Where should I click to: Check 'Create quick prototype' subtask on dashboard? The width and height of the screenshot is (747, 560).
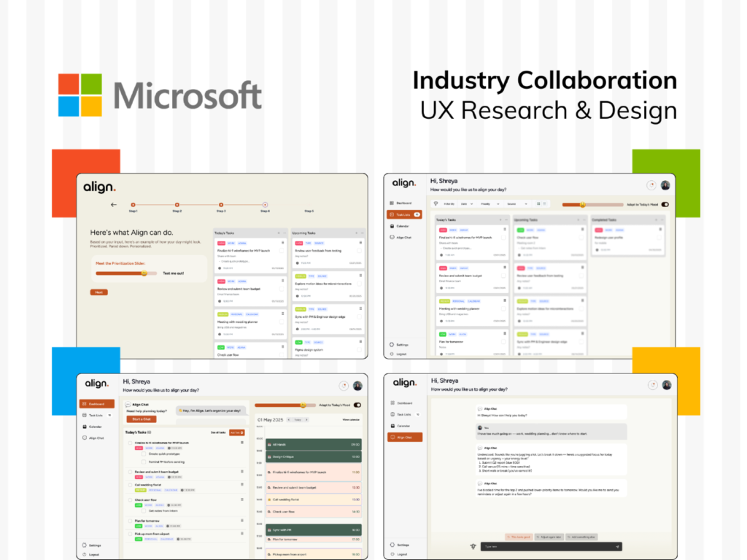(x=144, y=454)
